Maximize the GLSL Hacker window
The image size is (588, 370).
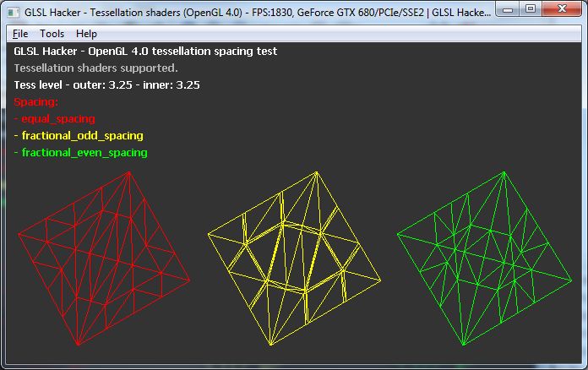pos(531,9)
